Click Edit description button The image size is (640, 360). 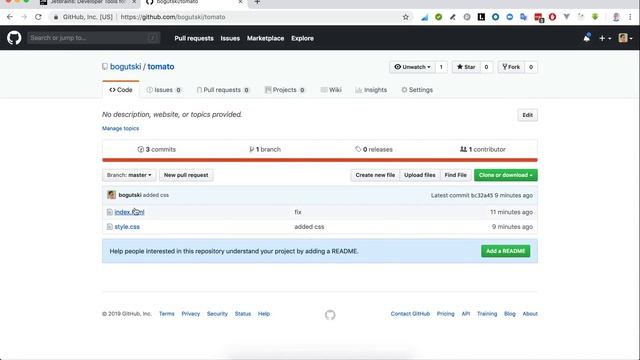click(x=527, y=115)
